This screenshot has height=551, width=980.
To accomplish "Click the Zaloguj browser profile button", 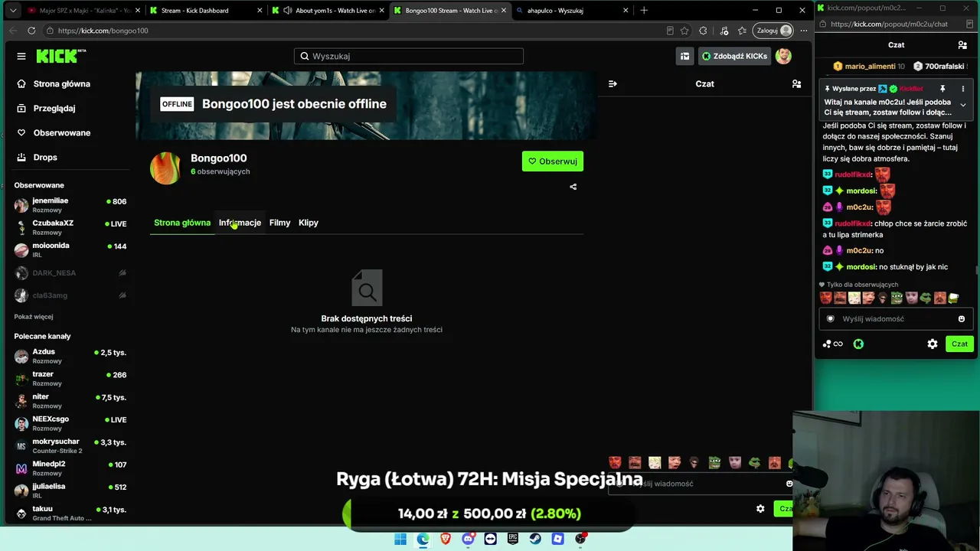I will [x=774, y=31].
